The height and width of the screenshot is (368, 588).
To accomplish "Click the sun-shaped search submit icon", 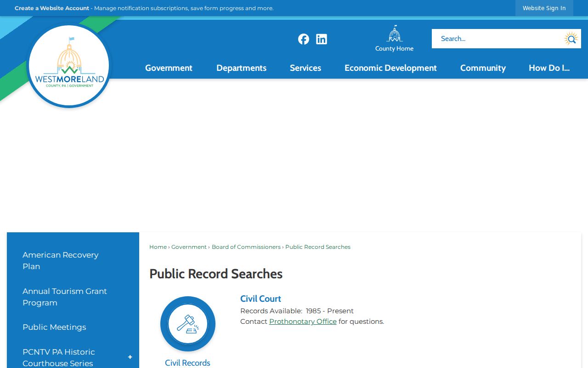I will click(571, 39).
